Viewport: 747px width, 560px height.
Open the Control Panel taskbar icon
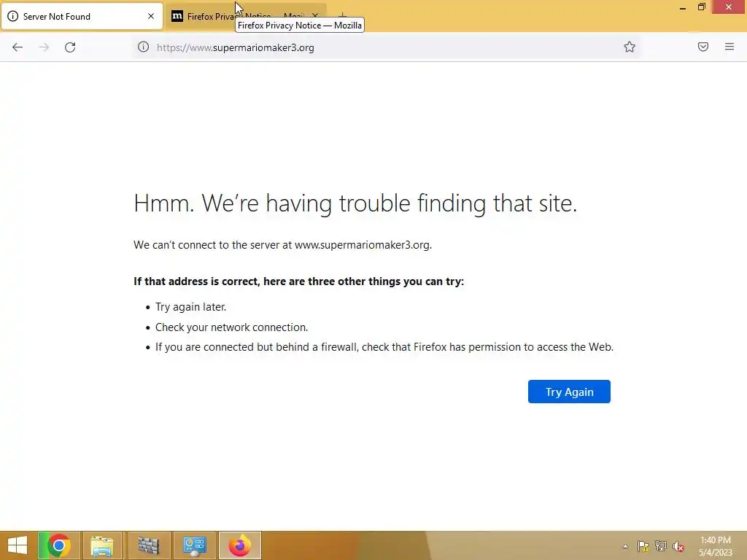194,545
